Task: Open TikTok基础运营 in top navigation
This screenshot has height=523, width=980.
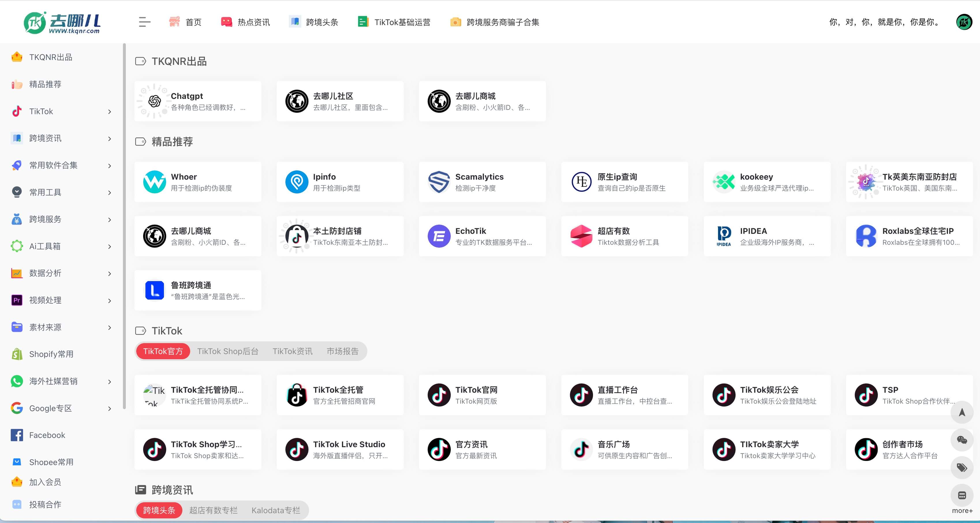Action: 394,22
